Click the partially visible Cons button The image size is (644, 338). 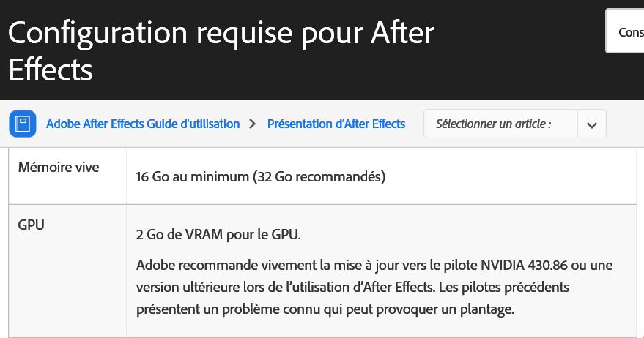pyautogui.click(x=629, y=31)
